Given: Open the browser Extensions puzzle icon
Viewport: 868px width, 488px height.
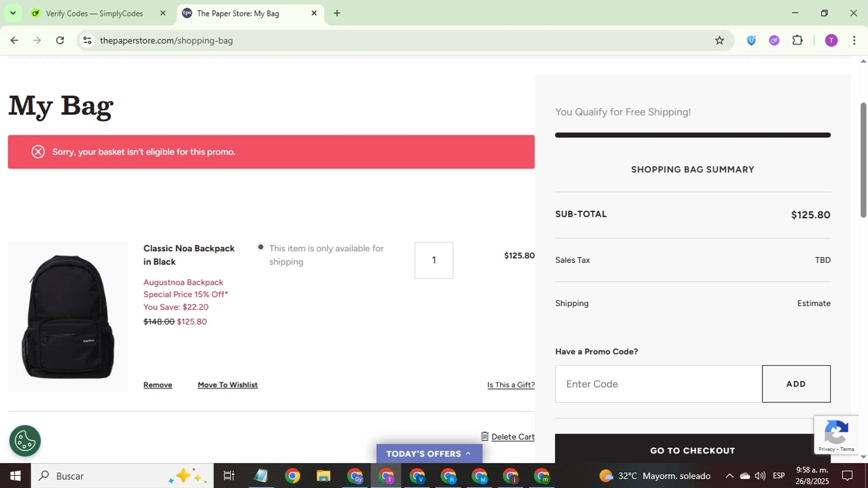Looking at the screenshot, I should pos(797,41).
